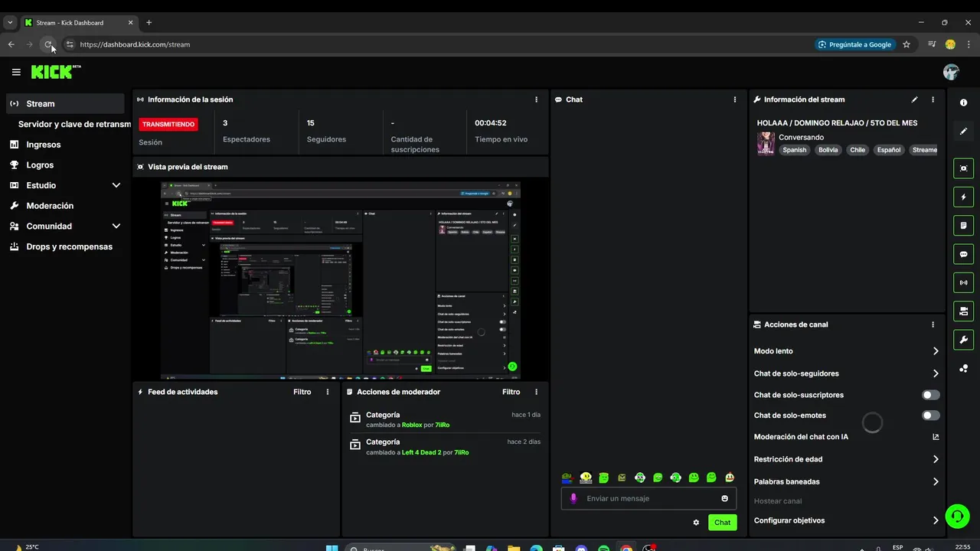Open options menu for Feed de actividades

coord(328,392)
